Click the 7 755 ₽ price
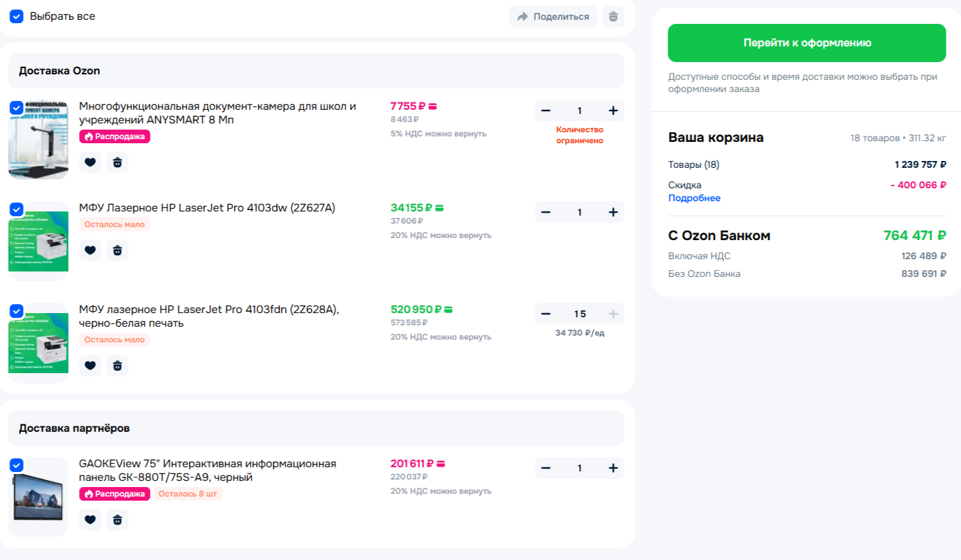This screenshot has height=560, width=961. point(408,106)
